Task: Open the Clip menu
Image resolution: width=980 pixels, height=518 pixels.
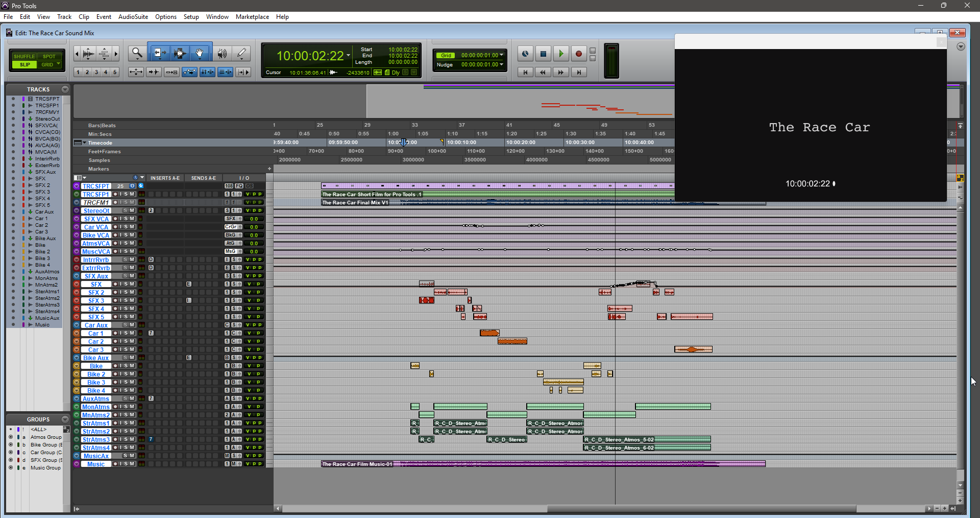Action: (x=84, y=17)
